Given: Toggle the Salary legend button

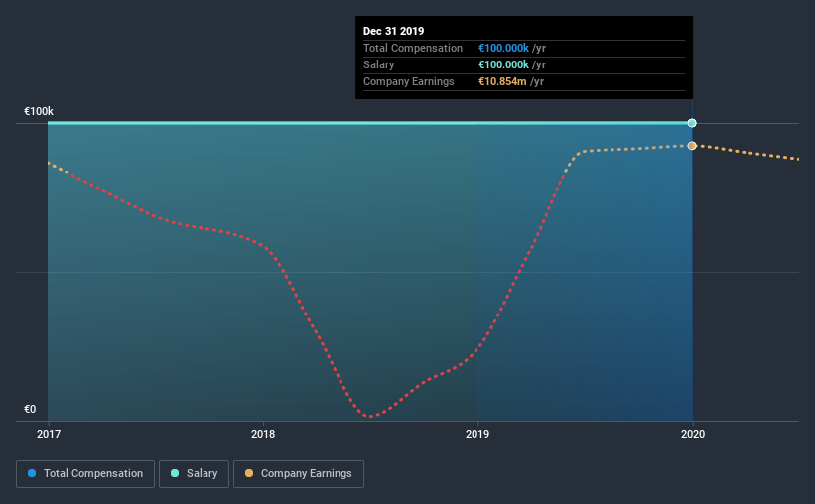Looking at the screenshot, I should [194, 474].
